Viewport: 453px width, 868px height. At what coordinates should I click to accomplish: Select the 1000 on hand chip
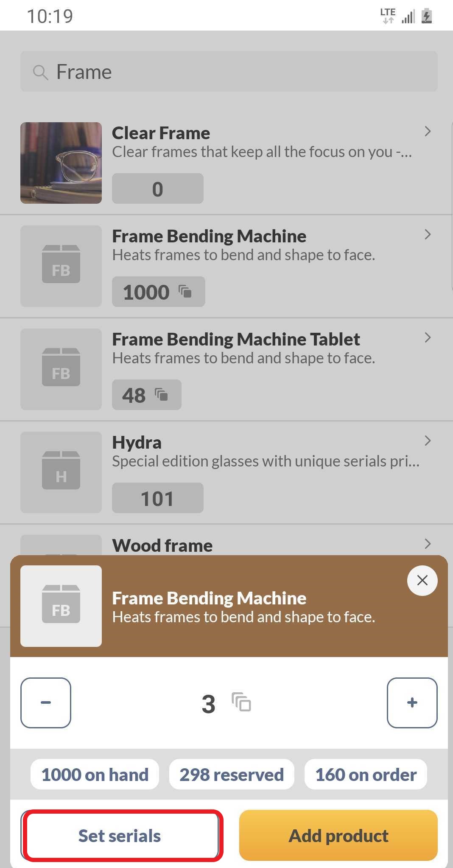94,774
